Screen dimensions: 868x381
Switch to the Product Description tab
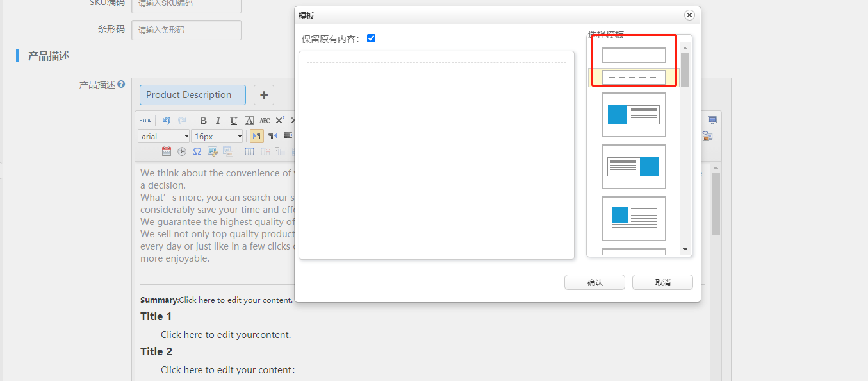point(192,95)
